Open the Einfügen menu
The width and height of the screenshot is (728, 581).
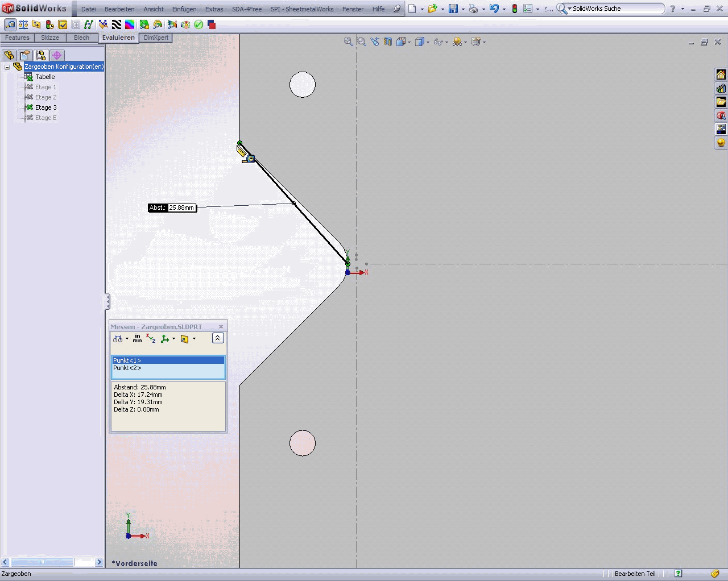pos(184,9)
